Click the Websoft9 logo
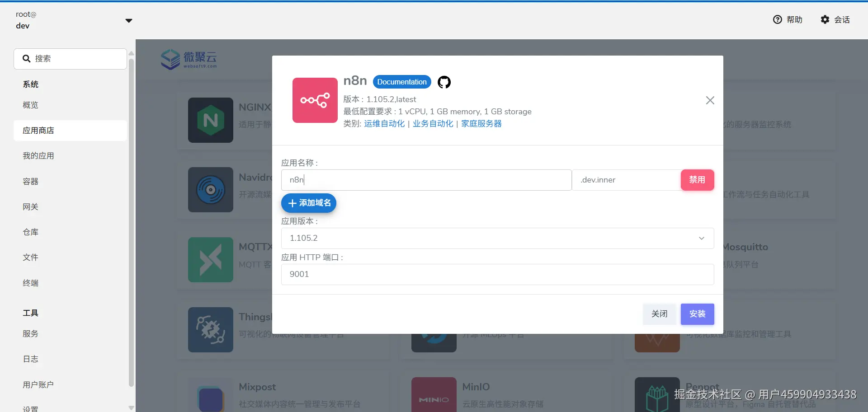Screen dimensions: 868x412 click(x=189, y=59)
